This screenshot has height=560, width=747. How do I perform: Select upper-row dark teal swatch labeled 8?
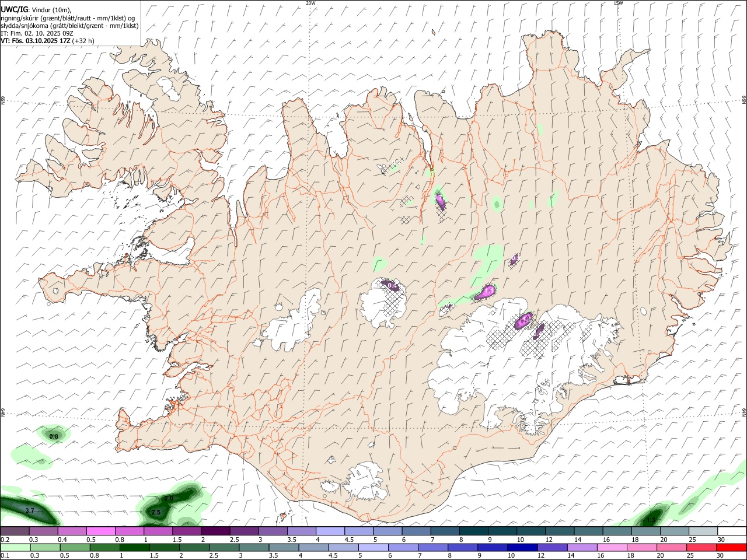473,531
